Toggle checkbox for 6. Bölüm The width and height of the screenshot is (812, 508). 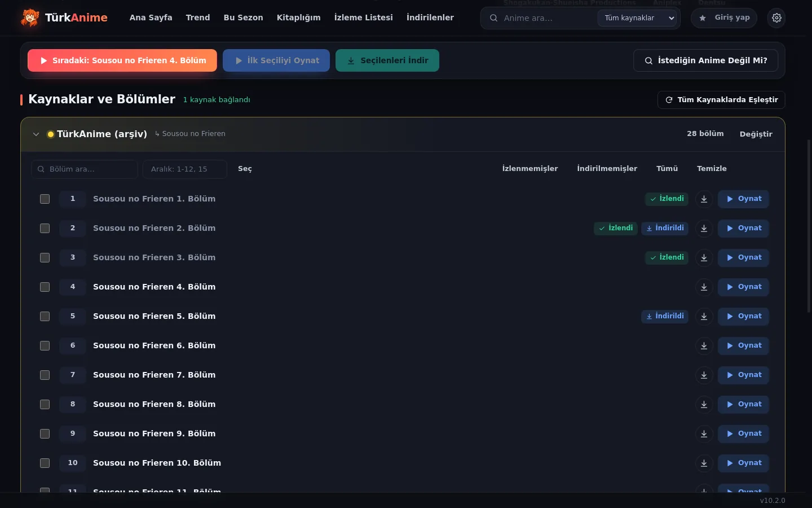click(x=45, y=345)
